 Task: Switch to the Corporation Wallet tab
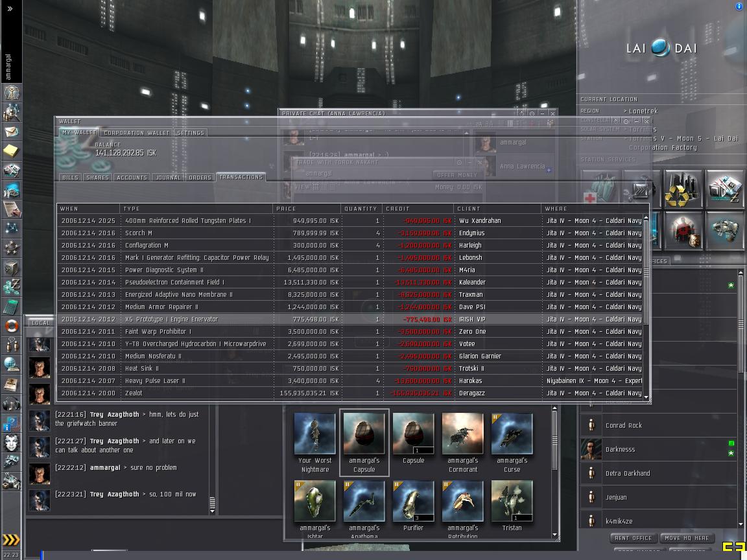coord(137,133)
